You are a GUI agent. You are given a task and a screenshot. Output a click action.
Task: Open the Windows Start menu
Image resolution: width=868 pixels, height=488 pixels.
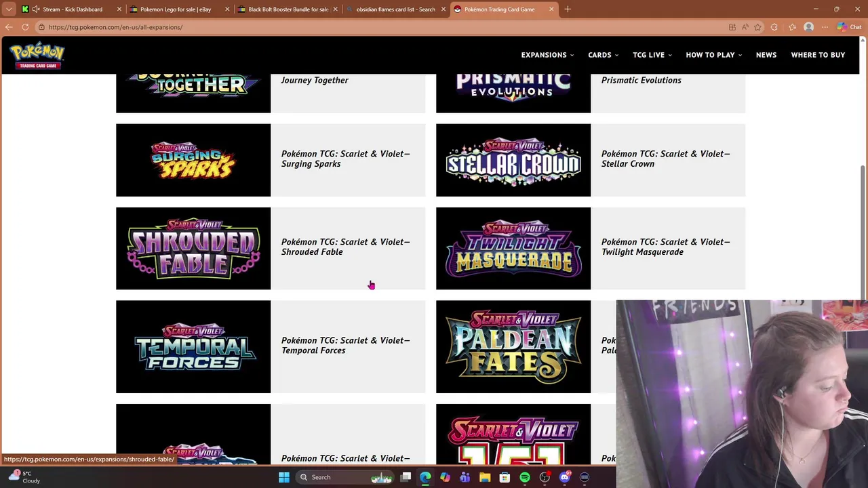tap(284, 477)
